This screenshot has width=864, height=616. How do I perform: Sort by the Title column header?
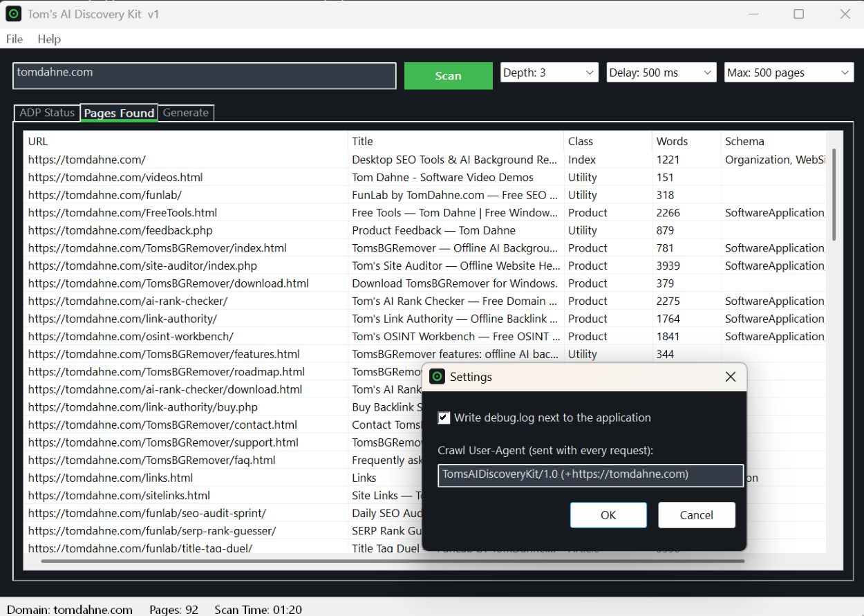coord(456,141)
